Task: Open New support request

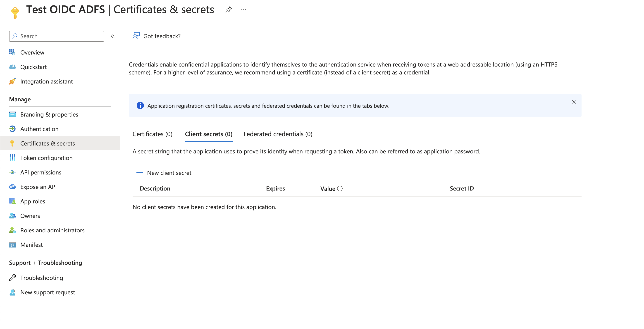Action: coord(48,292)
